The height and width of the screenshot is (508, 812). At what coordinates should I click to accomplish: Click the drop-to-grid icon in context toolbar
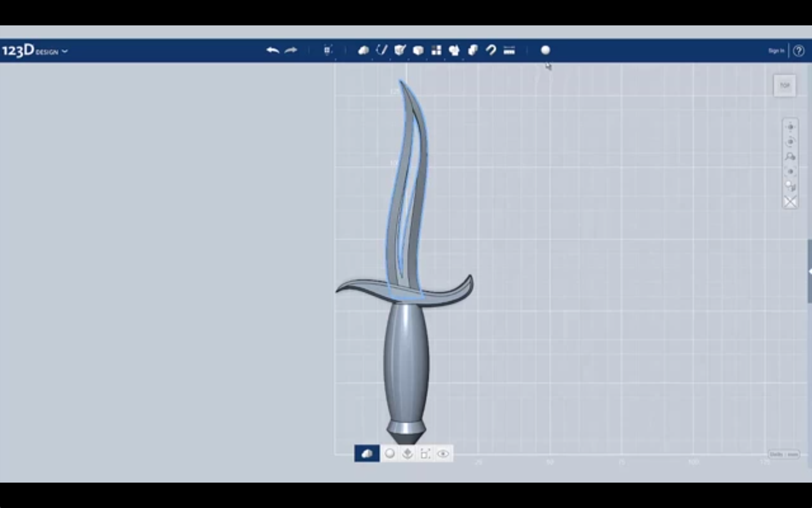click(408, 453)
